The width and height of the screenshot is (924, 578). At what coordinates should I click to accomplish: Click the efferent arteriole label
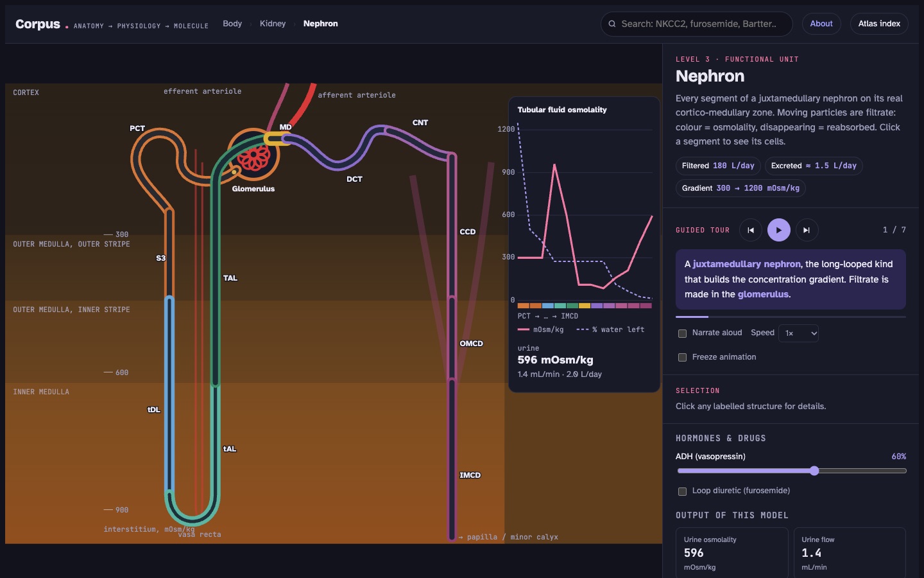(x=203, y=91)
